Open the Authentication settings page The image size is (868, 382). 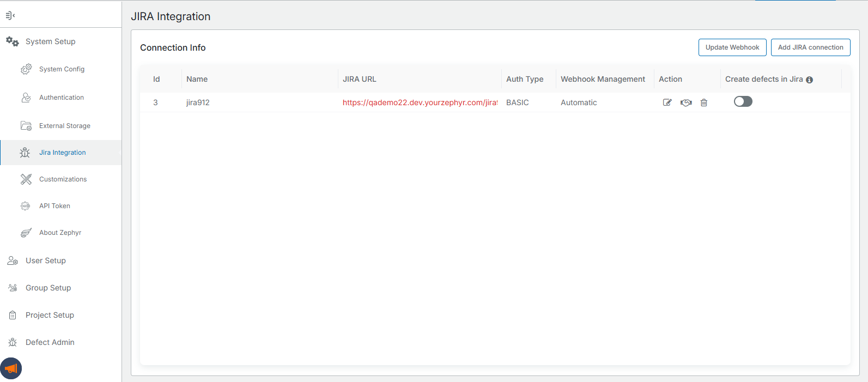pyautogui.click(x=61, y=98)
